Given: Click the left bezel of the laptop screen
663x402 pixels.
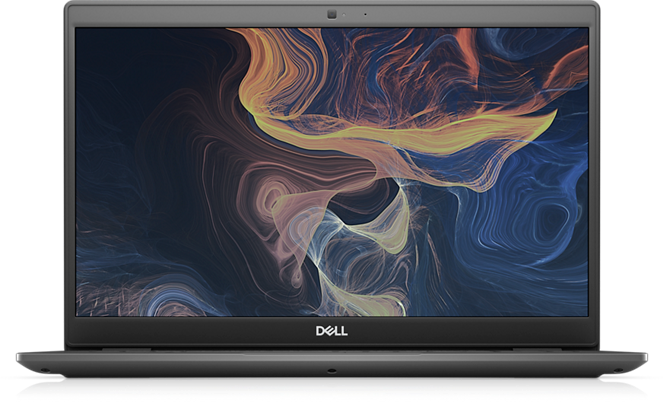Looking at the screenshot, I should 70,170.
